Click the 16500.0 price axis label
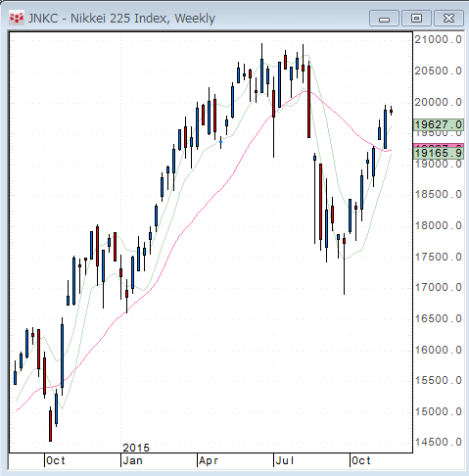469x476 pixels. pyautogui.click(x=438, y=318)
